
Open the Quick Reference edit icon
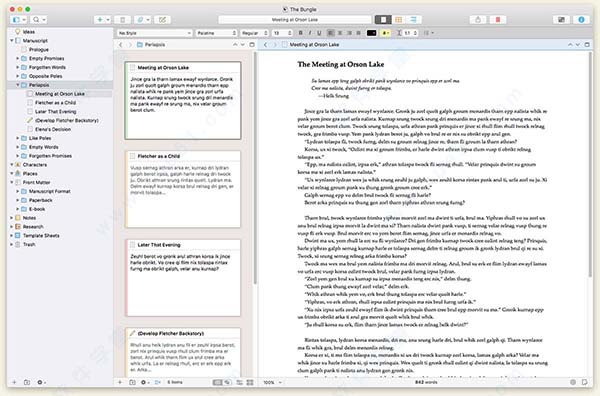[162, 20]
